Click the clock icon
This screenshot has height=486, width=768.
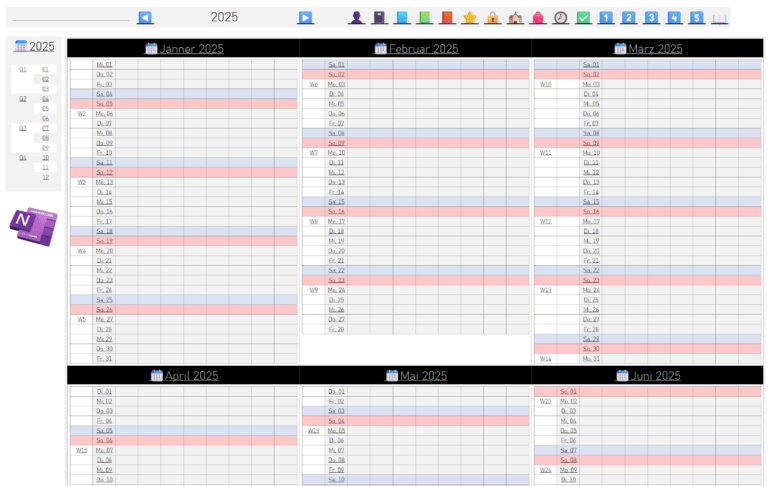561,18
